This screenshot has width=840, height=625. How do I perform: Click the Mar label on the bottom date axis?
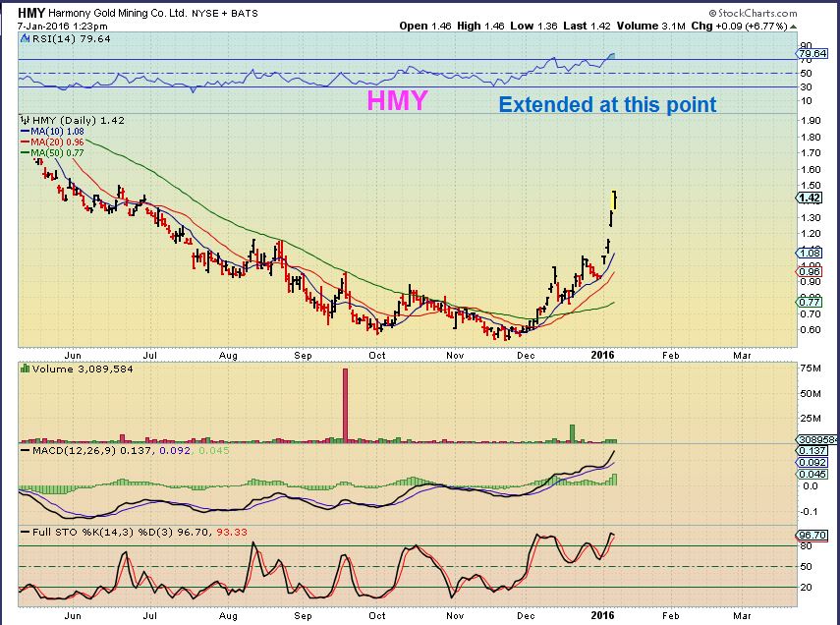click(x=743, y=615)
